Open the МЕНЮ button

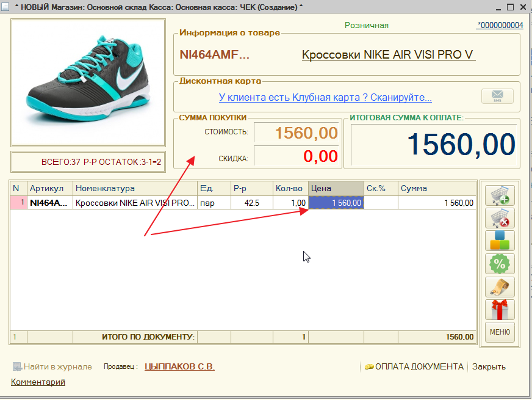click(x=500, y=332)
